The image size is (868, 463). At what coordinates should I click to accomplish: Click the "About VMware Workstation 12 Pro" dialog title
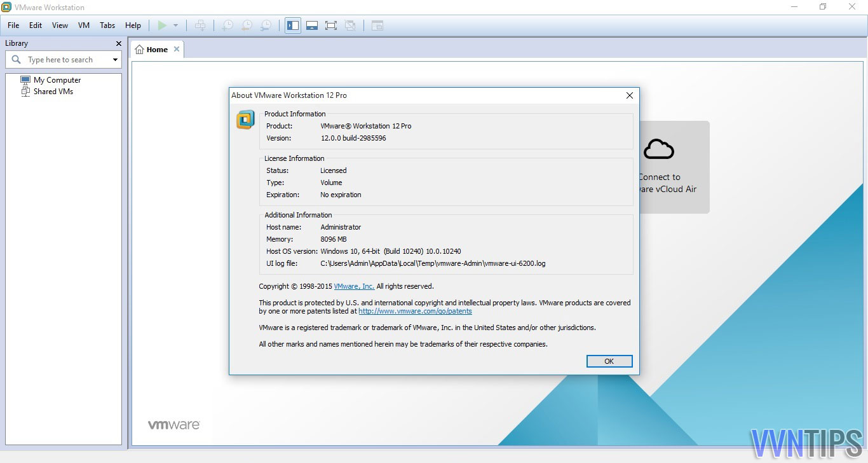click(x=289, y=95)
